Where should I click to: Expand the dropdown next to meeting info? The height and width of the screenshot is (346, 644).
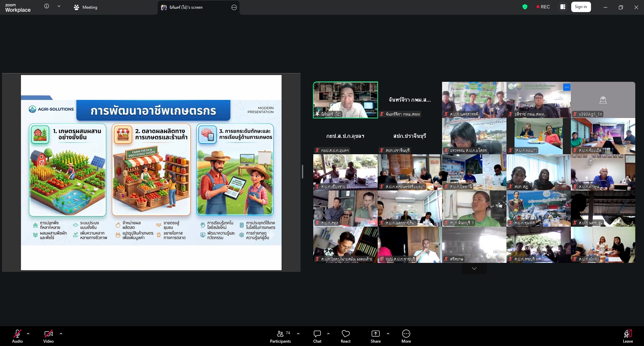(59, 6)
